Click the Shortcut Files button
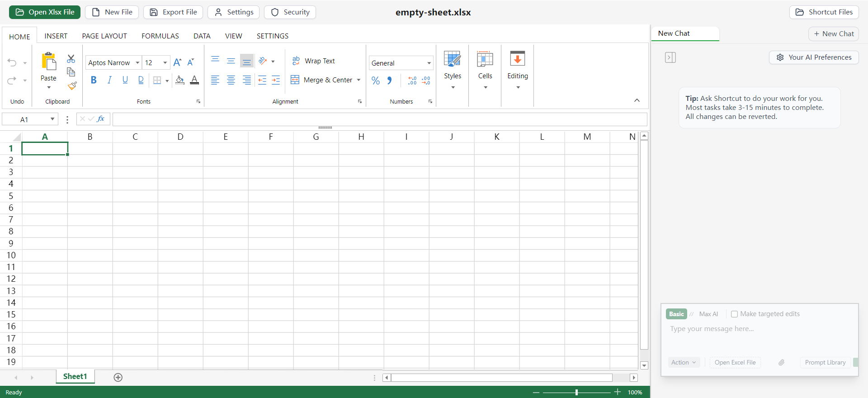The width and height of the screenshot is (868, 398). click(x=824, y=12)
